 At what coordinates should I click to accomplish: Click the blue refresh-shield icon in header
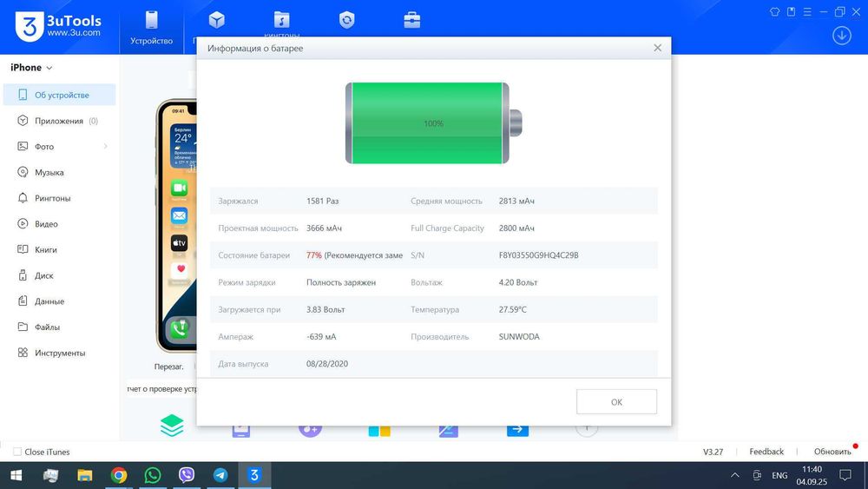tap(347, 20)
